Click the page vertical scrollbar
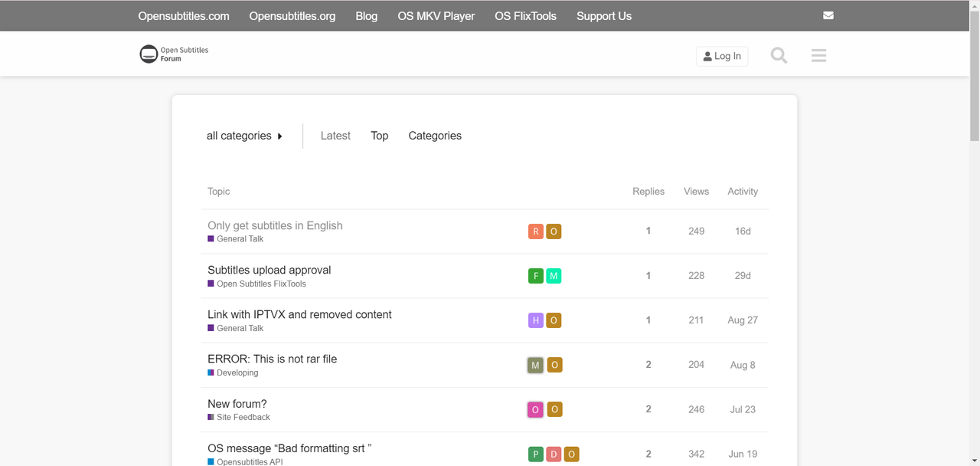The width and height of the screenshot is (980, 466). pyautogui.click(x=974, y=230)
